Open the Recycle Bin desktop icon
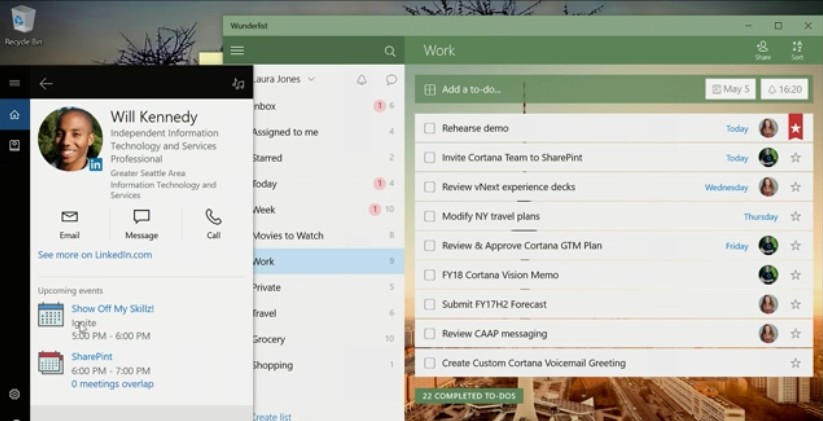 (x=22, y=25)
